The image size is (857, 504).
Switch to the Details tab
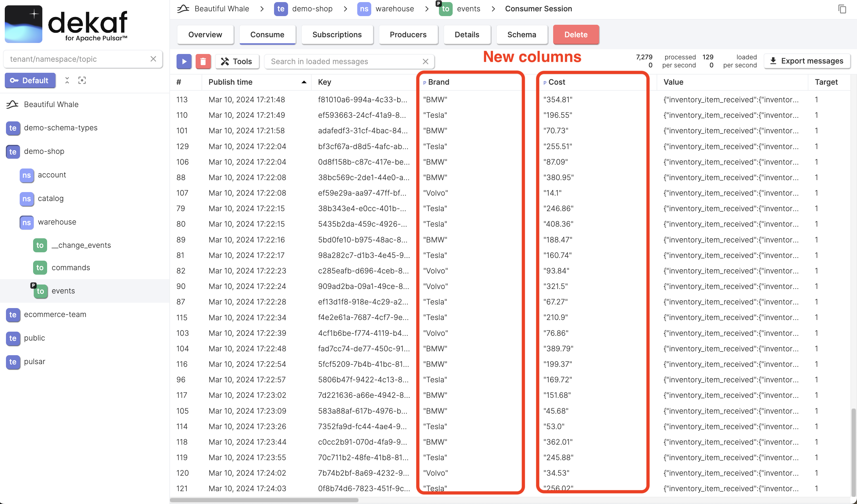[467, 35]
